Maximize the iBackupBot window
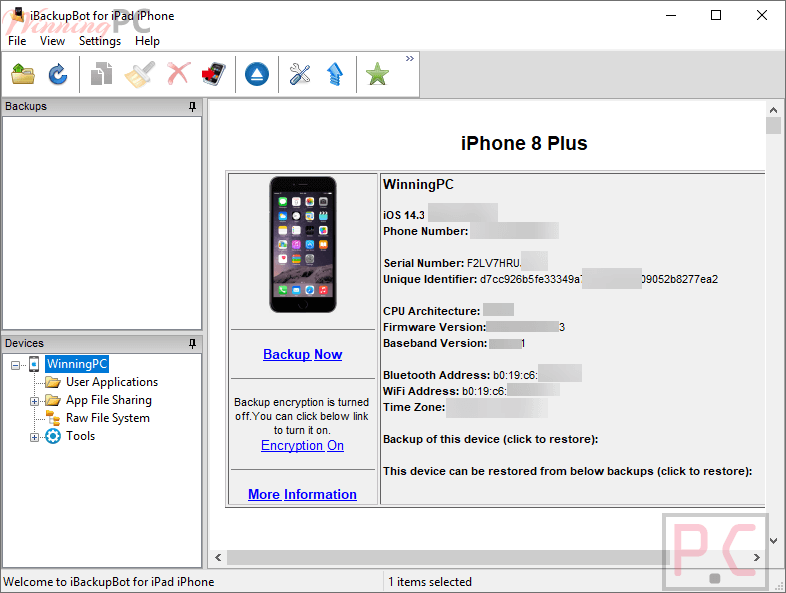This screenshot has width=786, height=593. pos(716,16)
